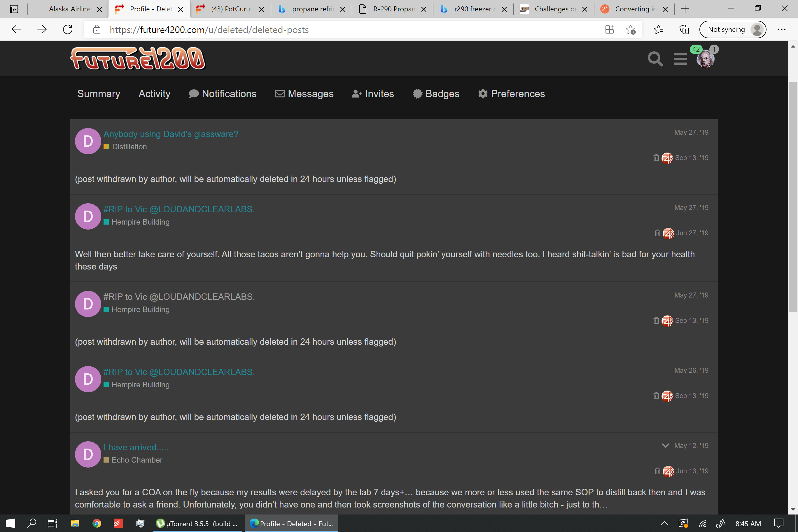Click the trash icon beside Jun 27, '19
This screenshot has height=532, width=798.
point(657,233)
